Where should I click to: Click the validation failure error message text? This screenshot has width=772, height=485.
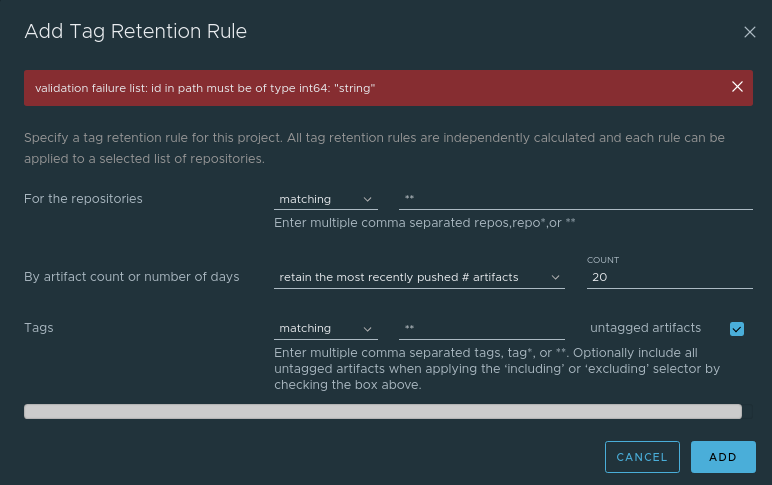(x=205, y=88)
